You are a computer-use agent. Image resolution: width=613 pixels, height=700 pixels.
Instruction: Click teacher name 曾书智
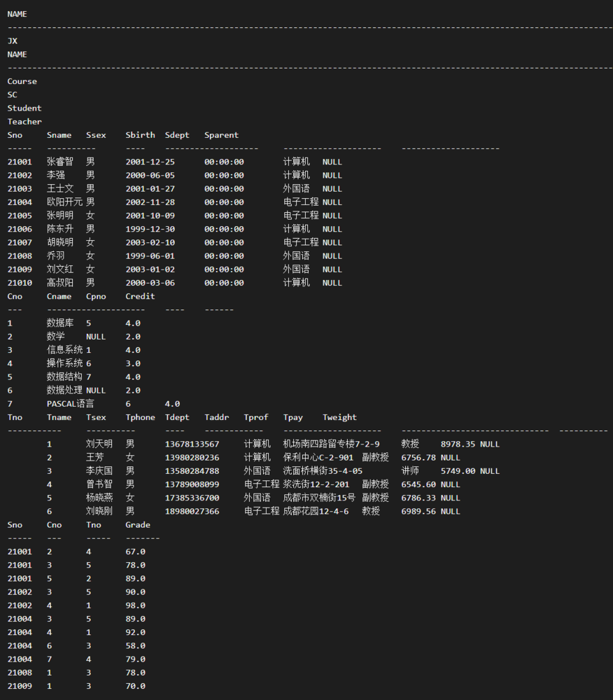tap(99, 484)
